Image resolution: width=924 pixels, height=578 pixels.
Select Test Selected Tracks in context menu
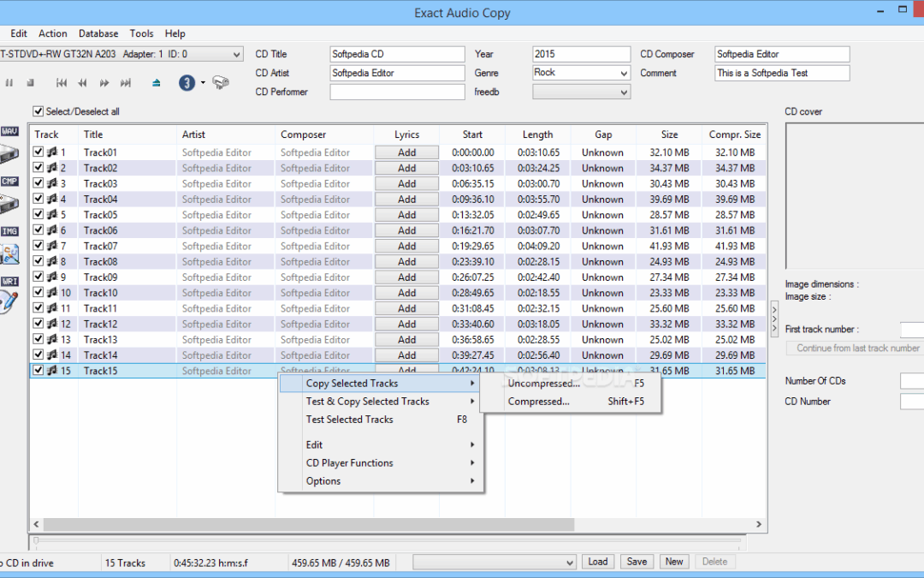(350, 420)
